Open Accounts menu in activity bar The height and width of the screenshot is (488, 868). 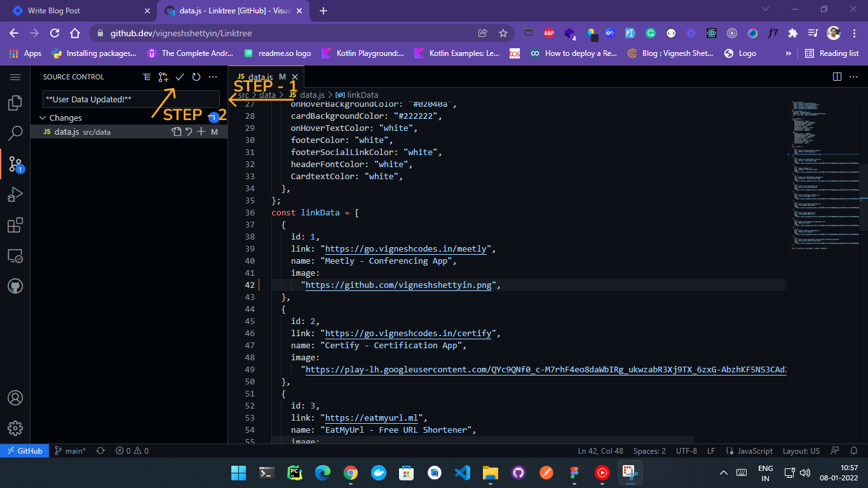point(15,398)
